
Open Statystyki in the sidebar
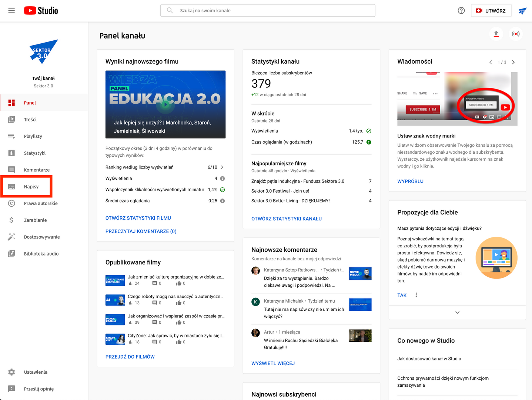click(x=34, y=153)
